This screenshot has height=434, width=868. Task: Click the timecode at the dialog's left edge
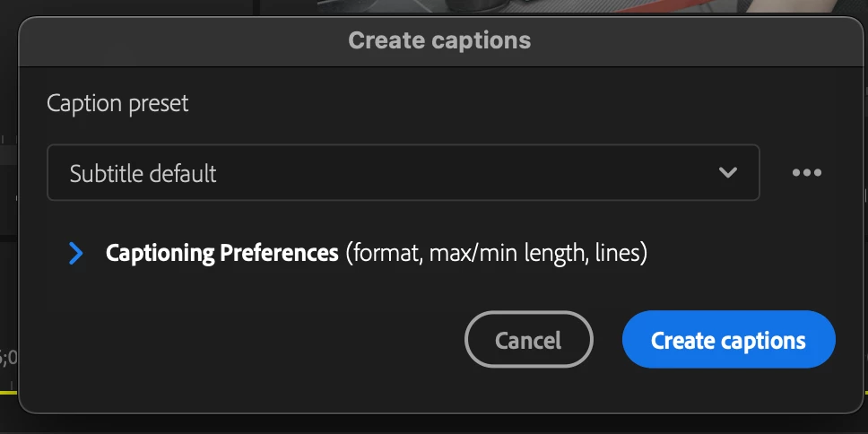[7, 358]
